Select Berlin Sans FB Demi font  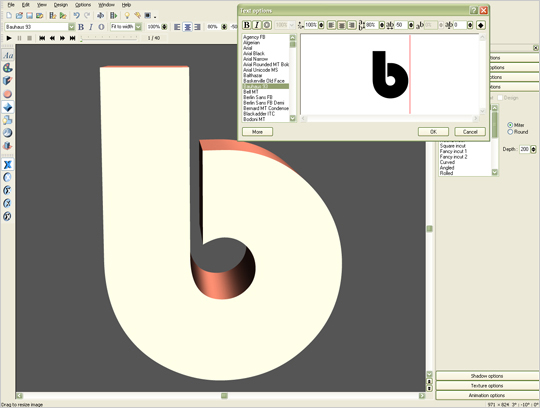tap(263, 103)
